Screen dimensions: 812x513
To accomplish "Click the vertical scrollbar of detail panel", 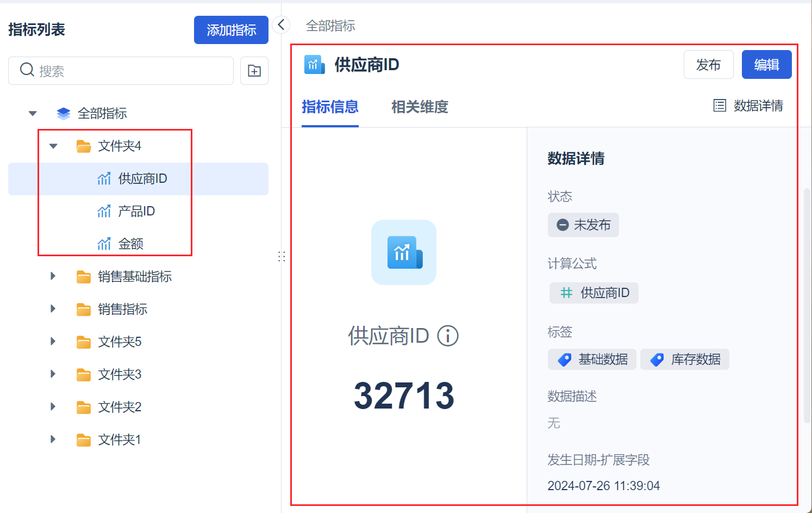I will click(807, 306).
